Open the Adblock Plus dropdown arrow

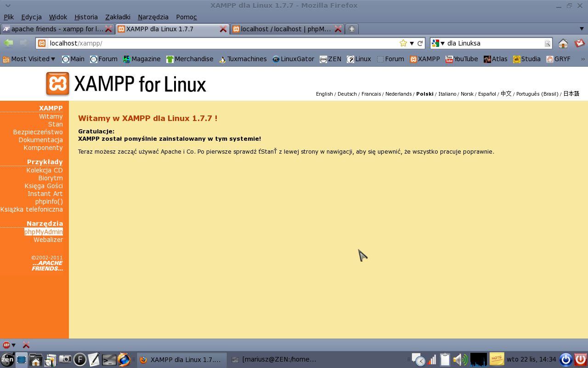(14, 345)
